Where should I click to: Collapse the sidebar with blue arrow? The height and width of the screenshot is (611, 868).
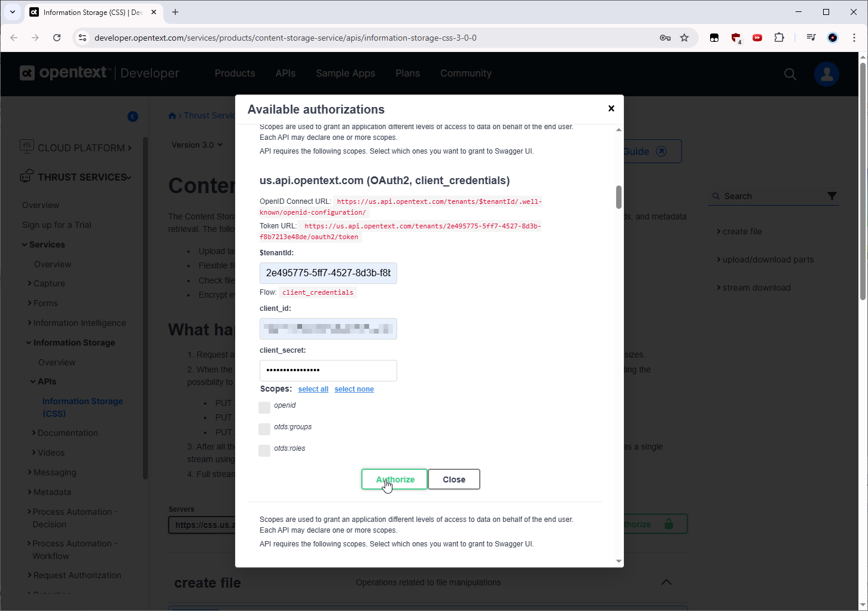[133, 117]
